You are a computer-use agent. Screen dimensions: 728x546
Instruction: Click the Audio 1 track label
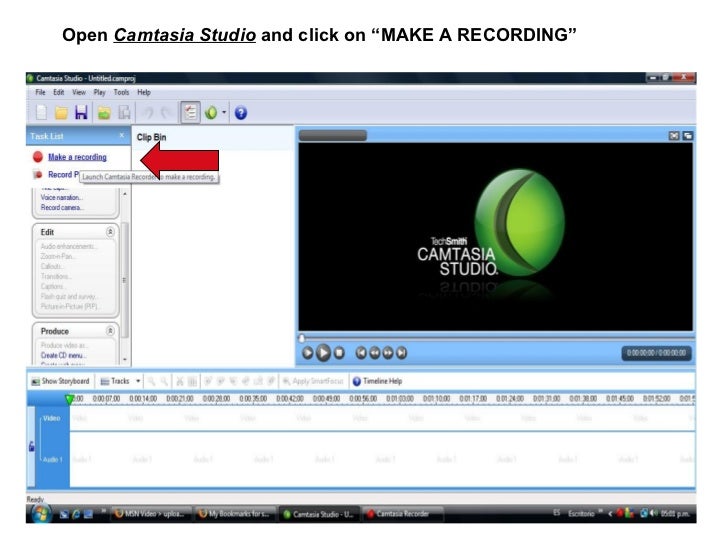[52, 459]
